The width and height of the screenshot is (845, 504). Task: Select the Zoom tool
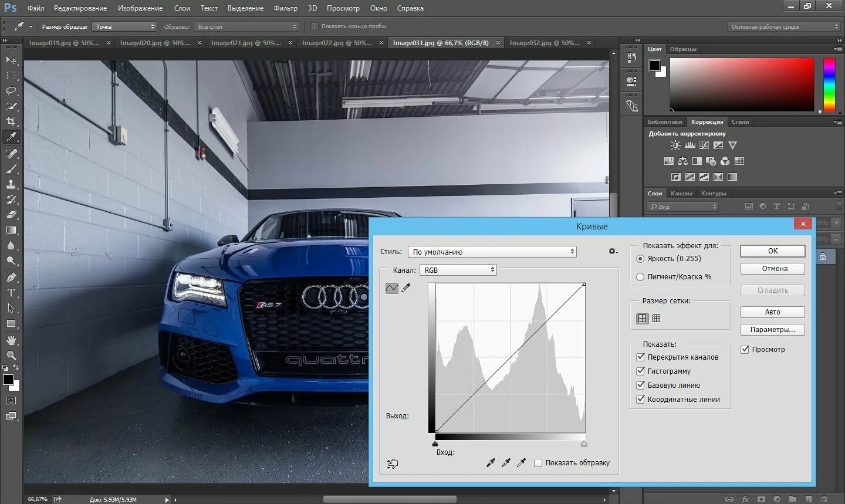click(x=11, y=356)
